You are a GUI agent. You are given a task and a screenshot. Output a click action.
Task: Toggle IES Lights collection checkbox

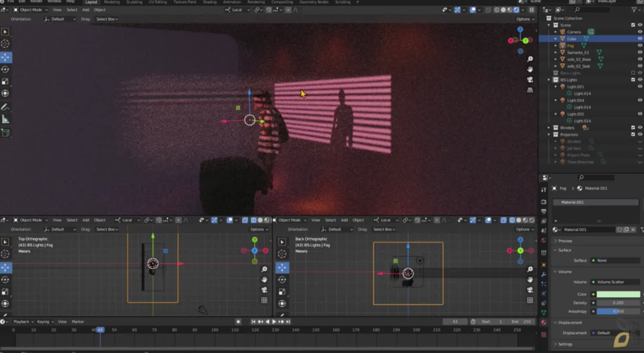tap(633, 80)
